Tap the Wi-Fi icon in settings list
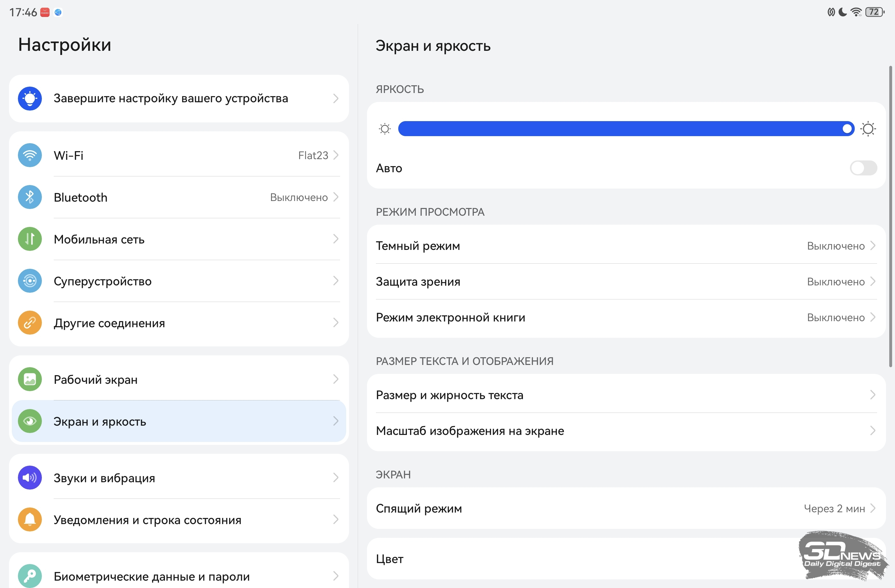Screen dimensions: 895x588 pos(30,155)
